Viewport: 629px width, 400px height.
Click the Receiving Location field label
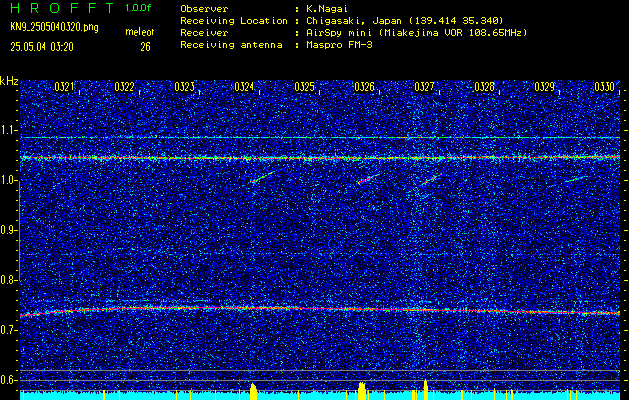coord(234,21)
